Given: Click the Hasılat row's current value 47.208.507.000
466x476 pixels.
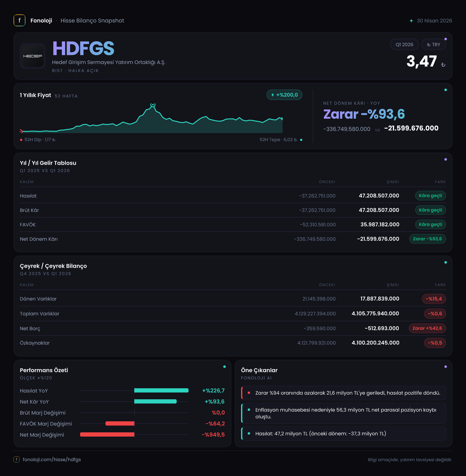Looking at the screenshot, I should coord(379,196).
